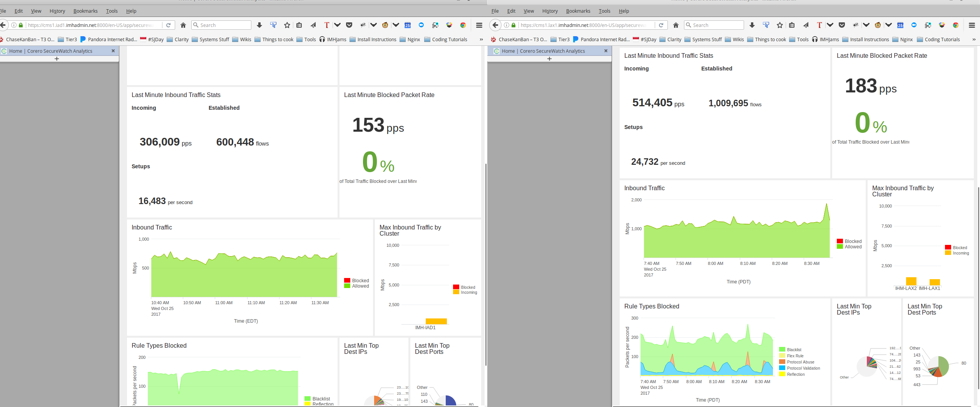The height and width of the screenshot is (407, 980).
Task: Click the Protocol Abuse legend swatch
Action: pos(782,362)
